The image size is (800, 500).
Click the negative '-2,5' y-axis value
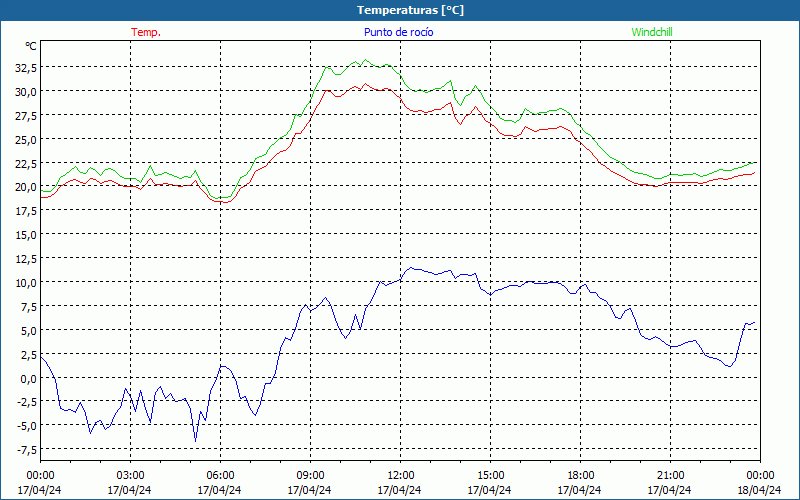[x=27, y=402]
